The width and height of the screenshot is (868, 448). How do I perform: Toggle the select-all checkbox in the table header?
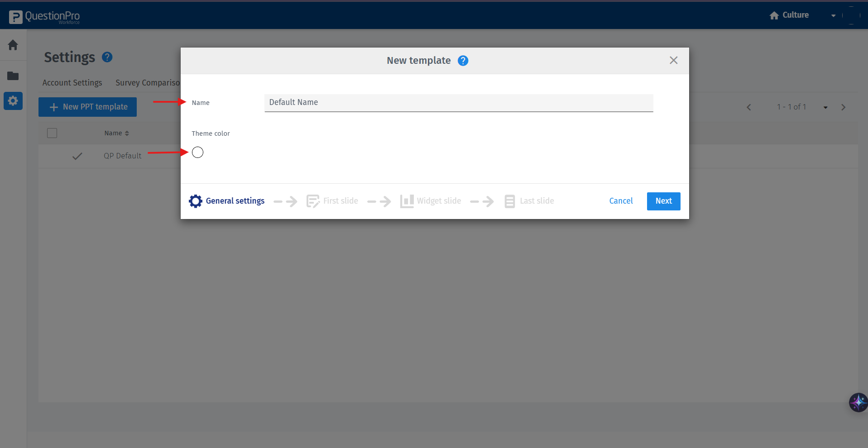point(52,133)
